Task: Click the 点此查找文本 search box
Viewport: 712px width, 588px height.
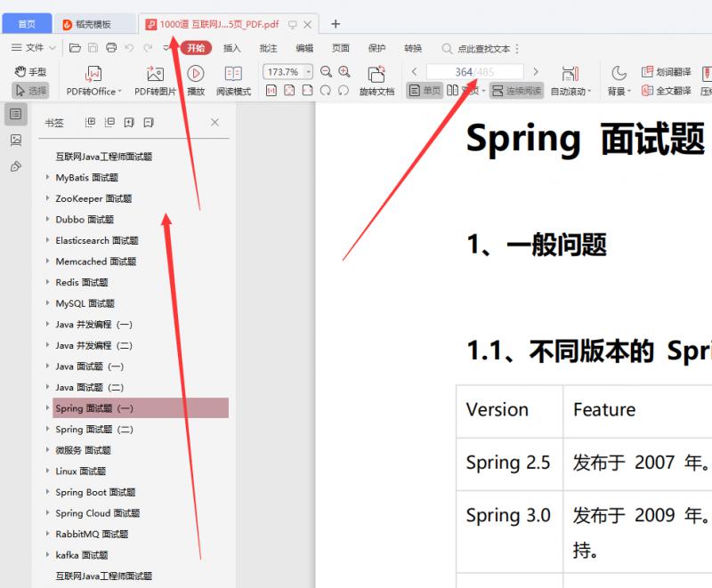Action: click(476, 49)
